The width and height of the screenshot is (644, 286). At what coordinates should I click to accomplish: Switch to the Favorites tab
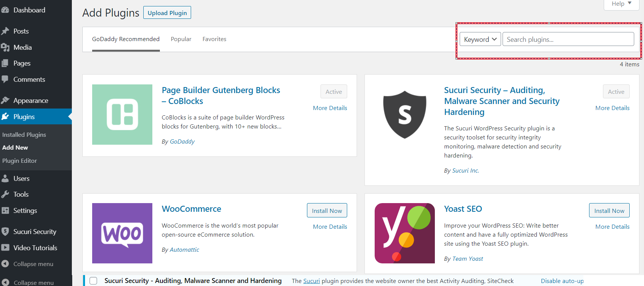(214, 39)
